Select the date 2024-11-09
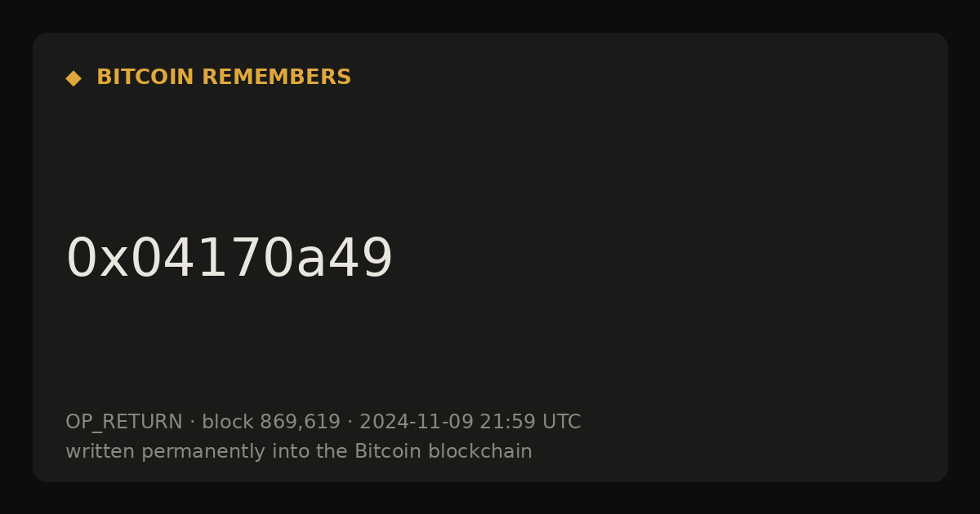Screen dimensions: 980x514 [x=416, y=422]
